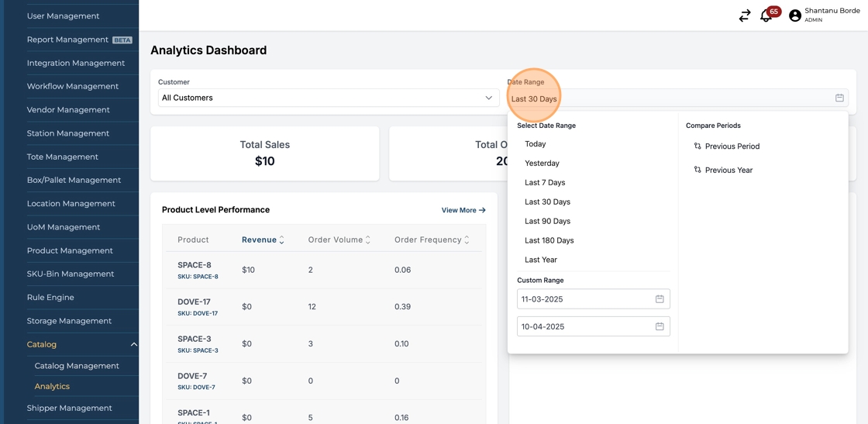The image size is (868, 424).
Task: Click calendar icon in 10-04-2025 end date field
Action: click(660, 326)
